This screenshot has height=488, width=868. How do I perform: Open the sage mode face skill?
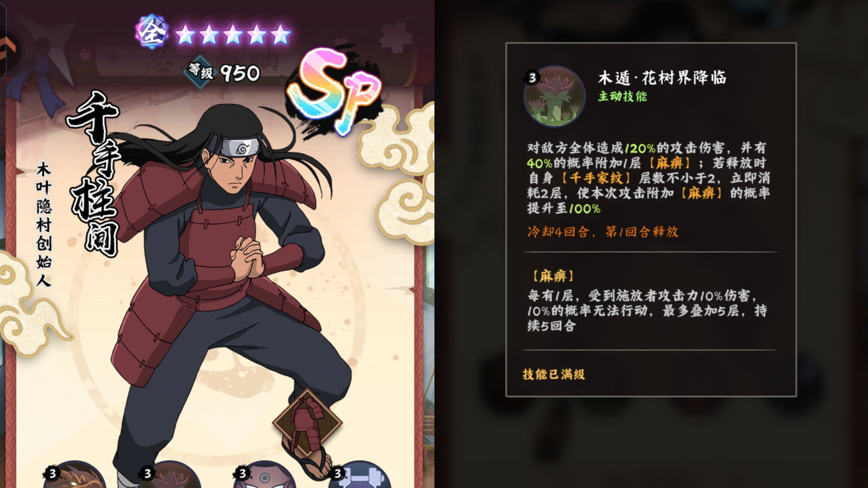tap(264, 476)
